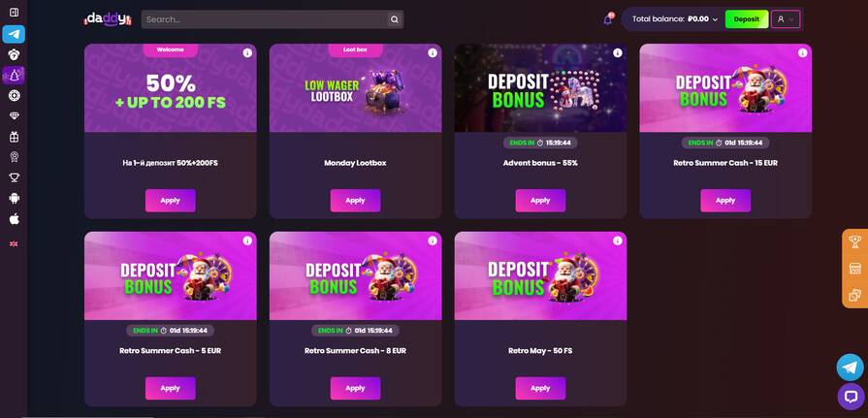The image size is (868, 418).
Task: Click the info icon on Monday Lootbox card
Action: click(x=433, y=53)
